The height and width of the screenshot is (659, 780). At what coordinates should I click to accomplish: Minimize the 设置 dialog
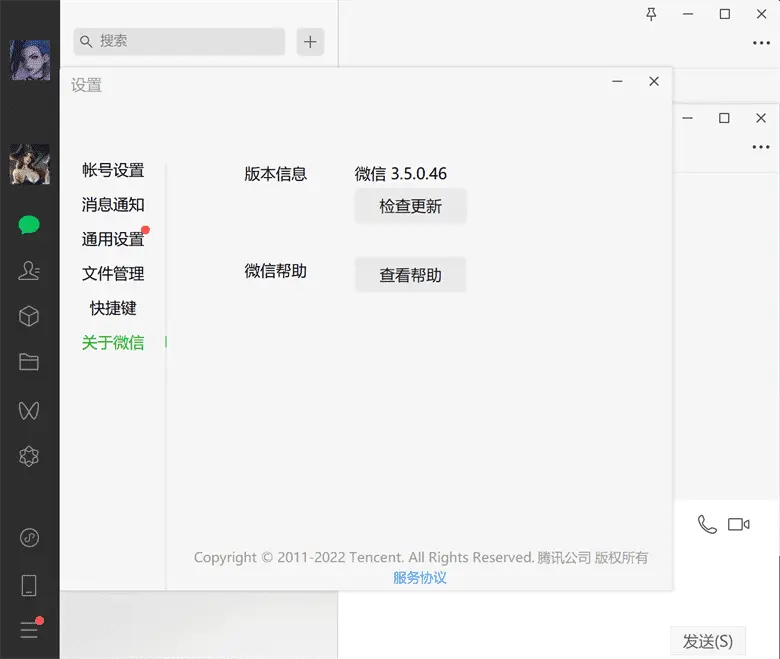[x=617, y=82]
